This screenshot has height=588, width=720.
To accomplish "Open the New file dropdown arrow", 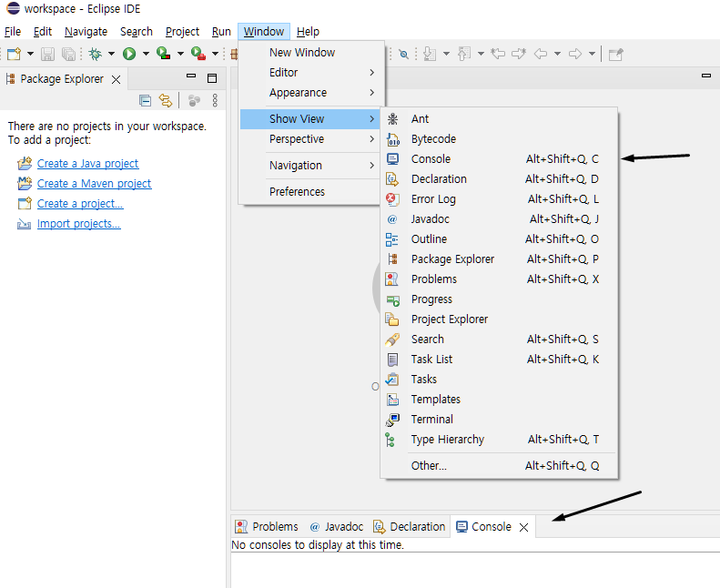I will click(x=30, y=54).
